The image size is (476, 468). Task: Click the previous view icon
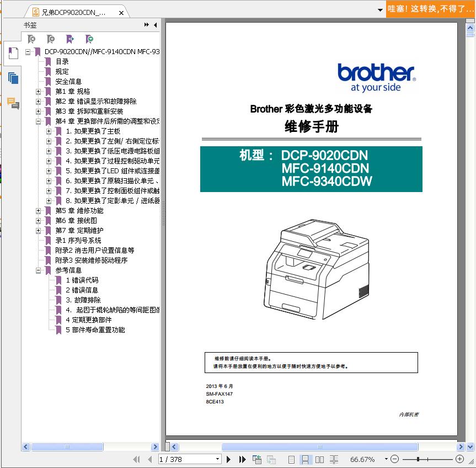(257, 460)
